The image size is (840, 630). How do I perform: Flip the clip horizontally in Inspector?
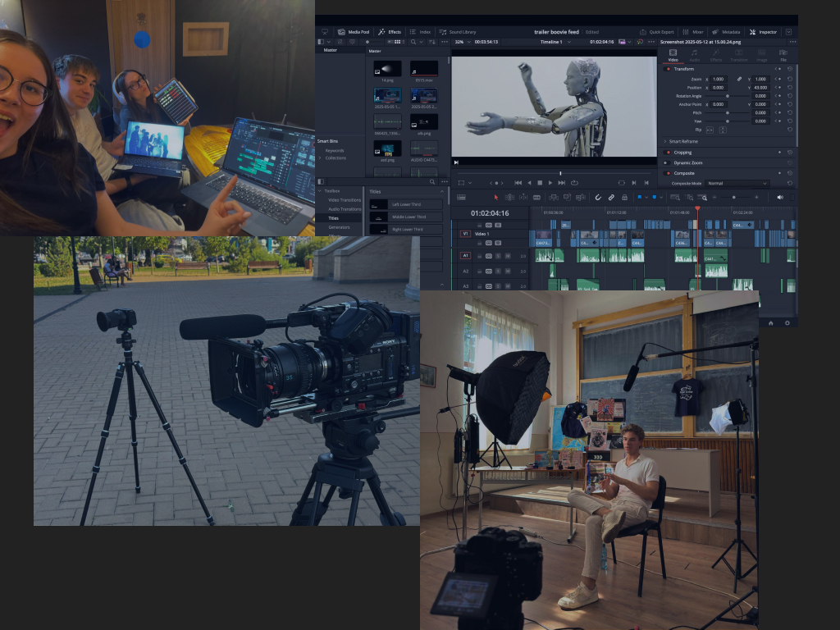tap(710, 130)
